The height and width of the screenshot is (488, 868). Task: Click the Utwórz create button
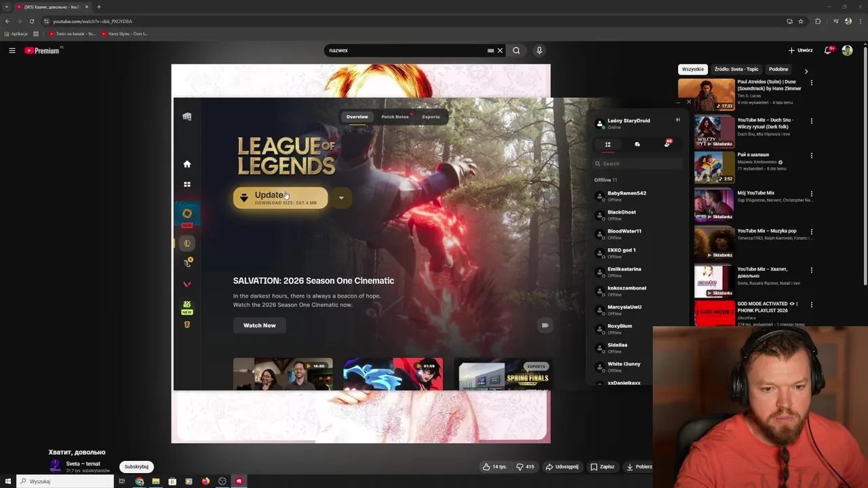[801, 50]
